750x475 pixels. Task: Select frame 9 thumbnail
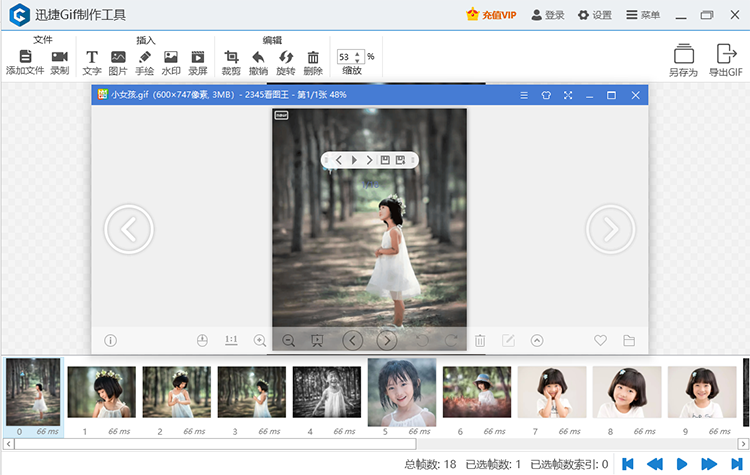point(702,392)
